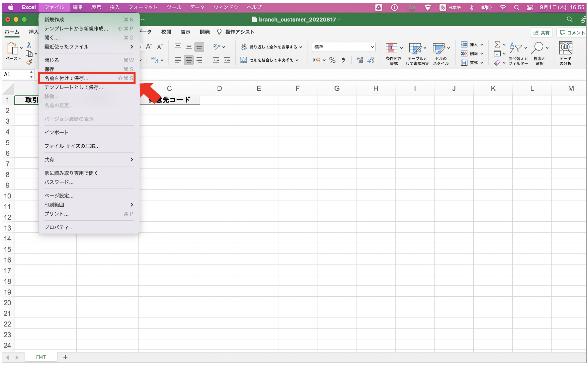588x365 pixels.
Task: Open the number format 標準 dropdown
Action: [x=343, y=47]
